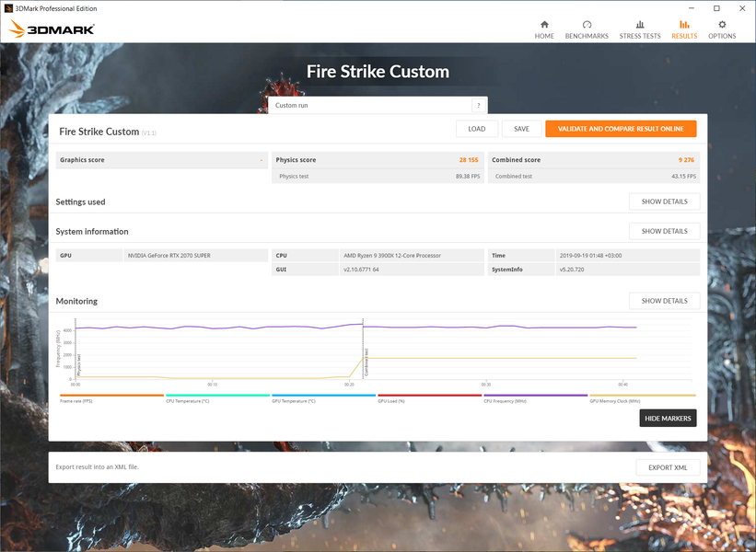Toggle GPU Memory Clock legend item

pos(642,398)
